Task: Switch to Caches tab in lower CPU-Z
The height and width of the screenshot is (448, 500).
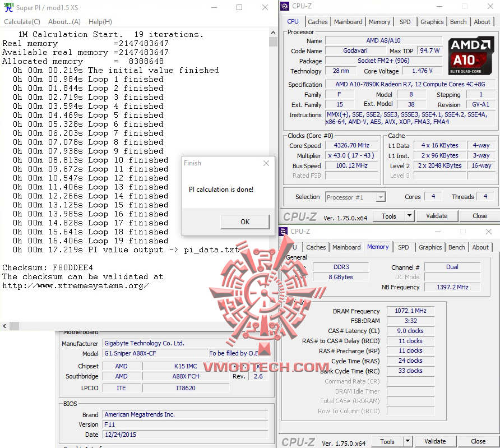Action: pos(316,247)
